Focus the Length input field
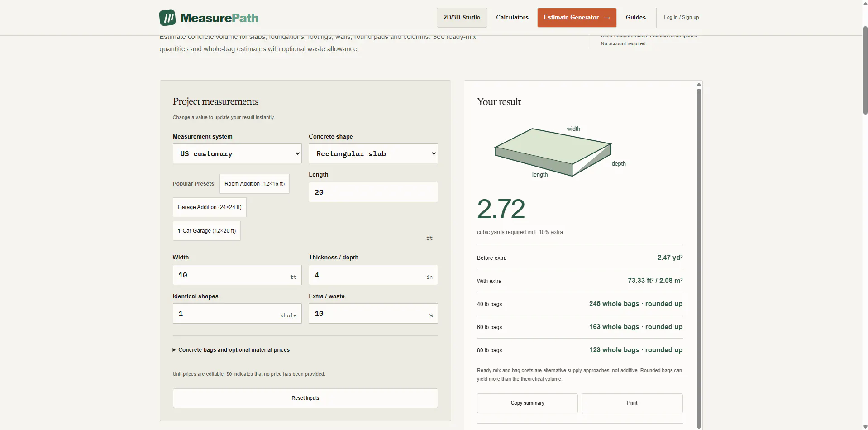 (373, 192)
